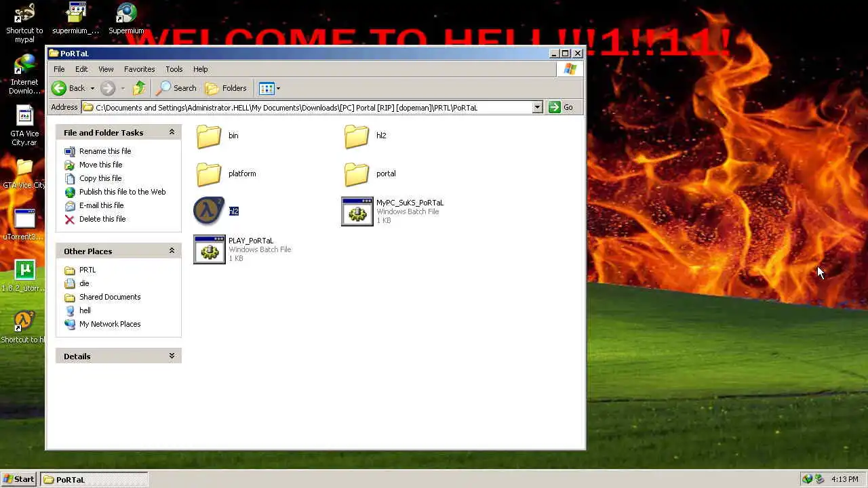The width and height of the screenshot is (868, 488).
Task: Click E-mail this file link
Action: pos(101,205)
